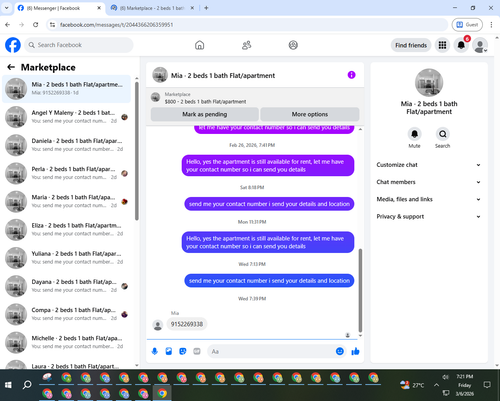Open the Friends icon in top navigation

pos(246,45)
